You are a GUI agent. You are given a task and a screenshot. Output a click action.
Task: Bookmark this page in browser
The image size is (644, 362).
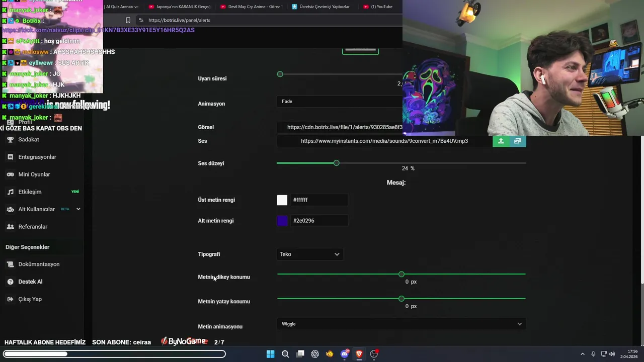point(128,20)
